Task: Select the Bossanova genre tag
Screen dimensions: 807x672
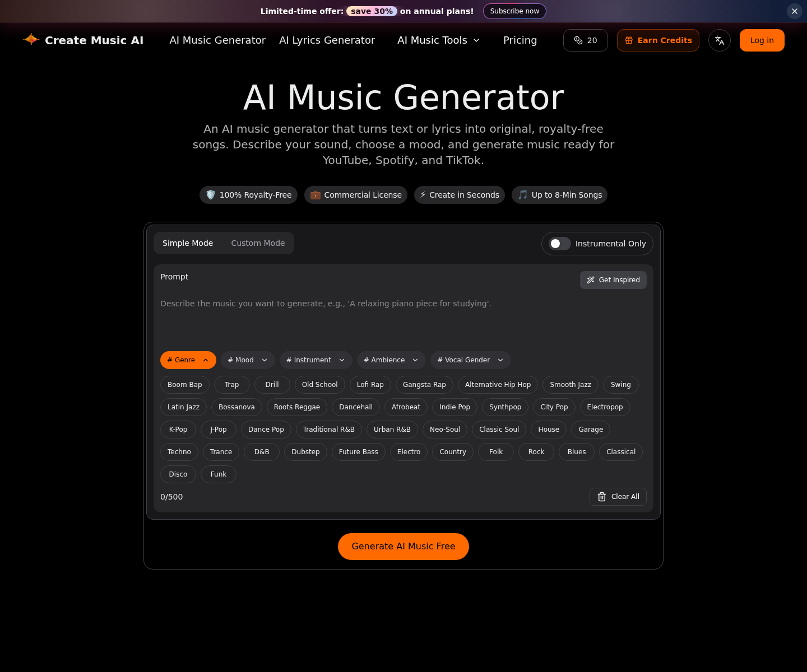Action: pyautogui.click(x=236, y=407)
